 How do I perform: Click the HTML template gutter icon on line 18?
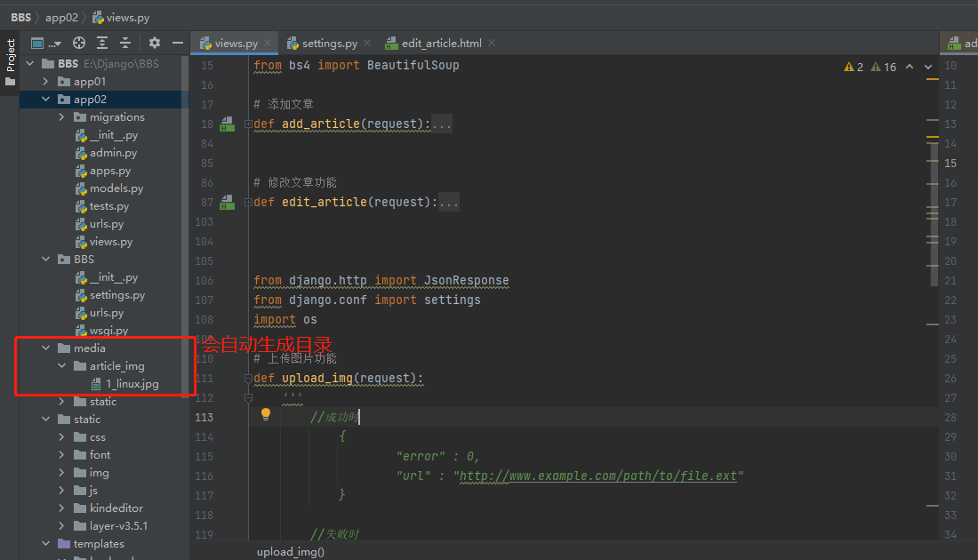coord(227,124)
